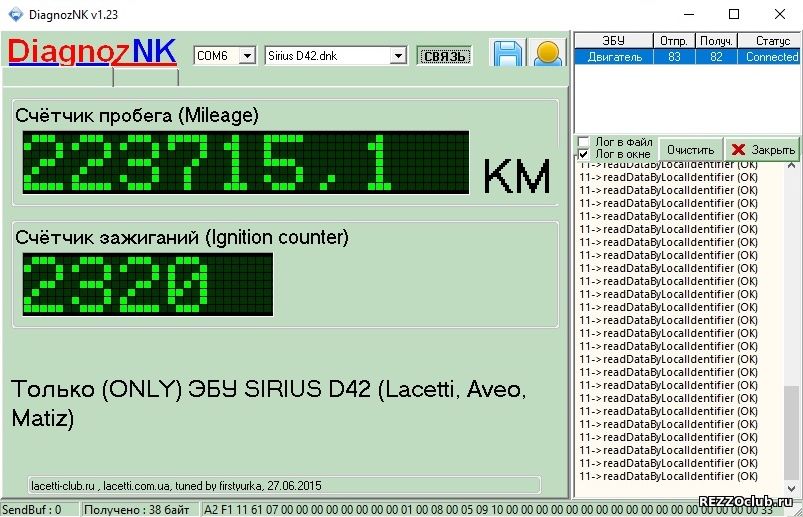The image size is (803, 517).
Task: Click the received count 82 cell
Action: [716, 57]
